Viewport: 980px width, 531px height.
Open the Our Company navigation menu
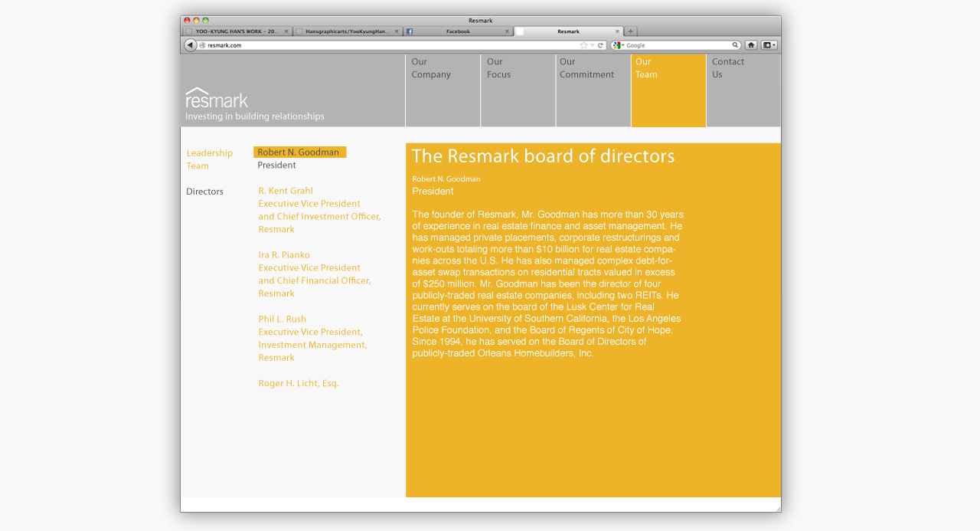[x=431, y=68]
